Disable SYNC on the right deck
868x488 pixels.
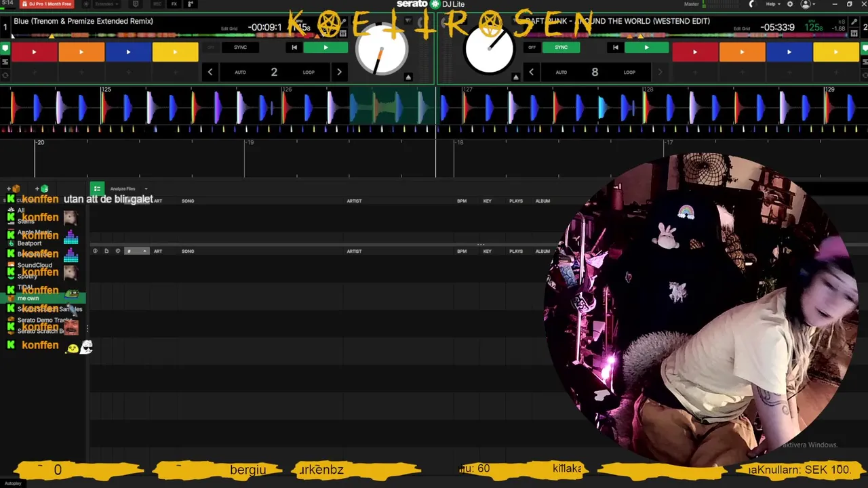click(x=561, y=47)
